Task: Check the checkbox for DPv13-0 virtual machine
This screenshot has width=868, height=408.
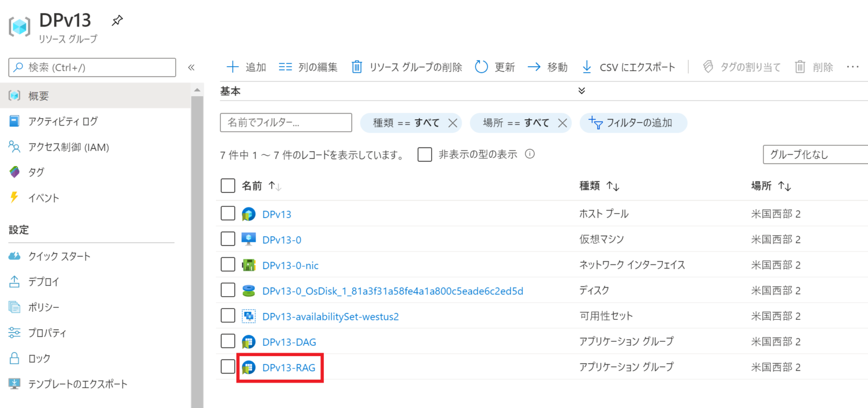Action: 228,238
